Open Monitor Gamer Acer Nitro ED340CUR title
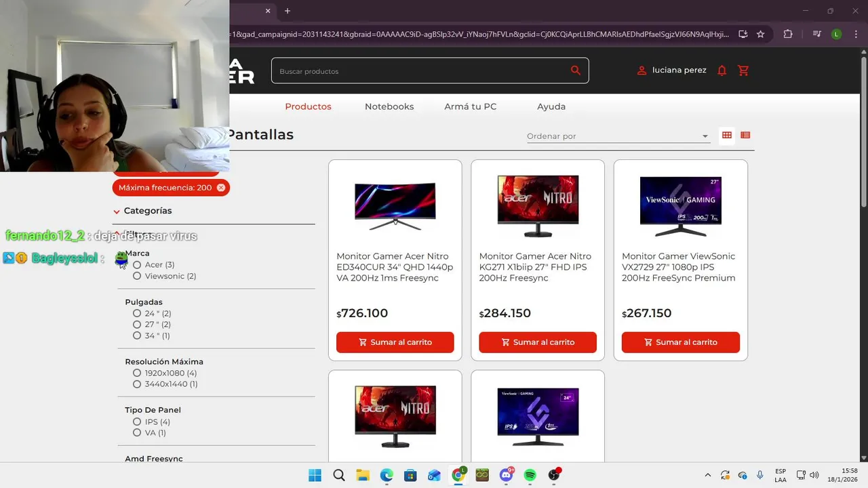 (395, 267)
